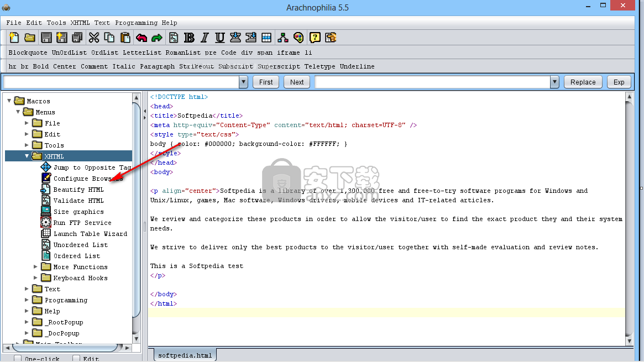Click the Save All stacked floppies icon
Screen dimensions: 644x362
(77, 38)
